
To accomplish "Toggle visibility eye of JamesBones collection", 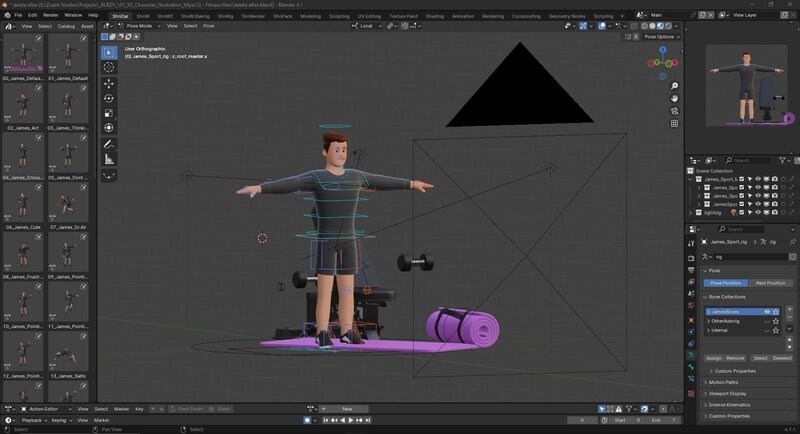I will pyautogui.click(x=767, y=312).
